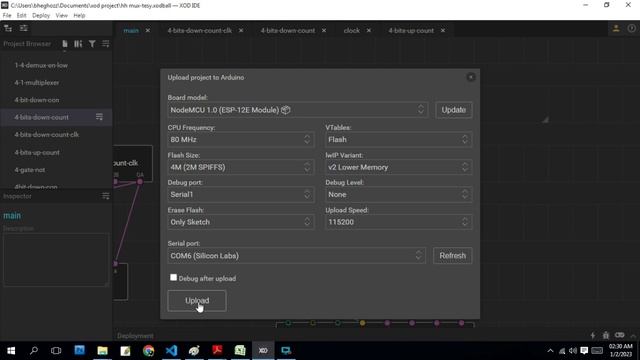Click the Project Browser panel toggle icon

[x=8, y=28]
